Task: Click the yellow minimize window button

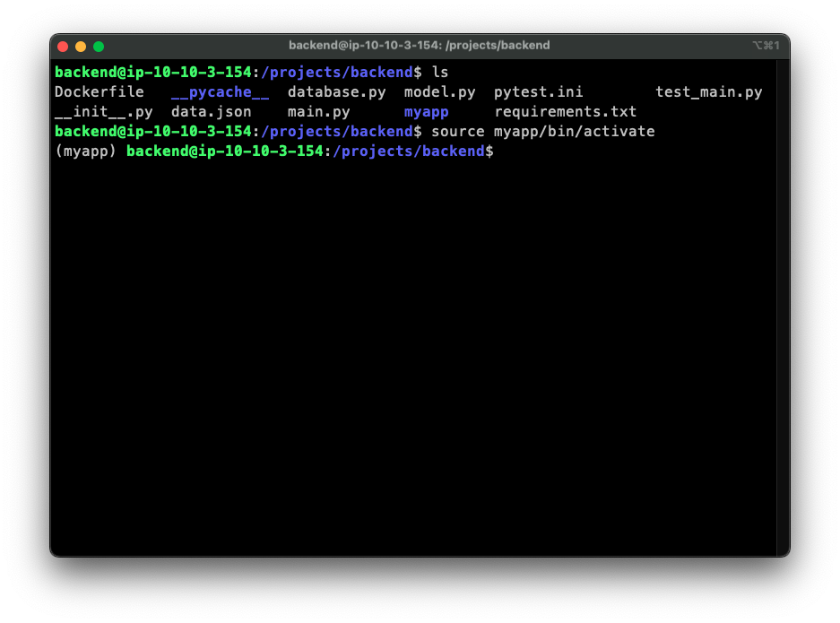Action: (81, 46)
